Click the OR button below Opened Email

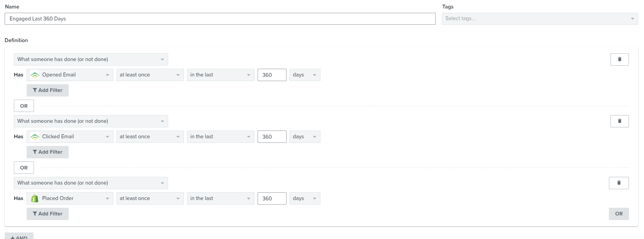(24, 106)
